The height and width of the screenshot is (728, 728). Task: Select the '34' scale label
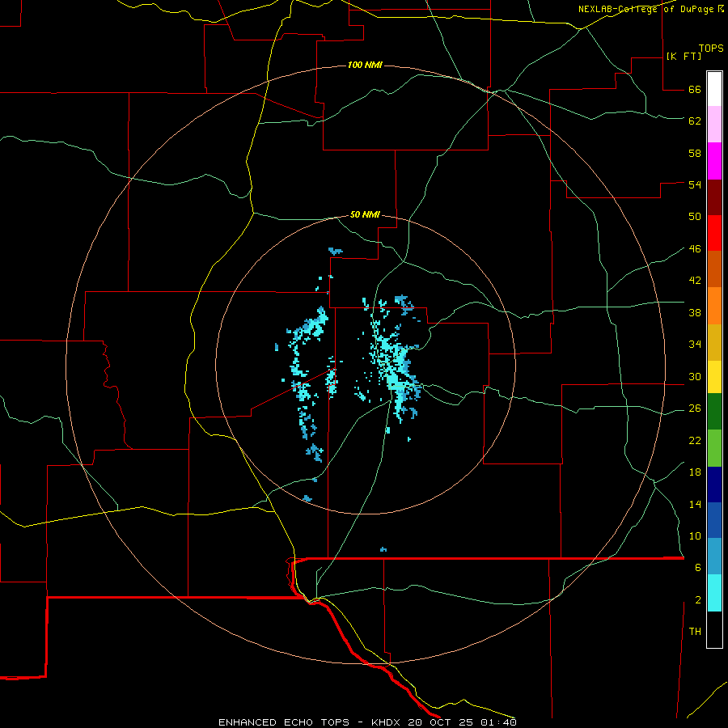pos(695,345)
